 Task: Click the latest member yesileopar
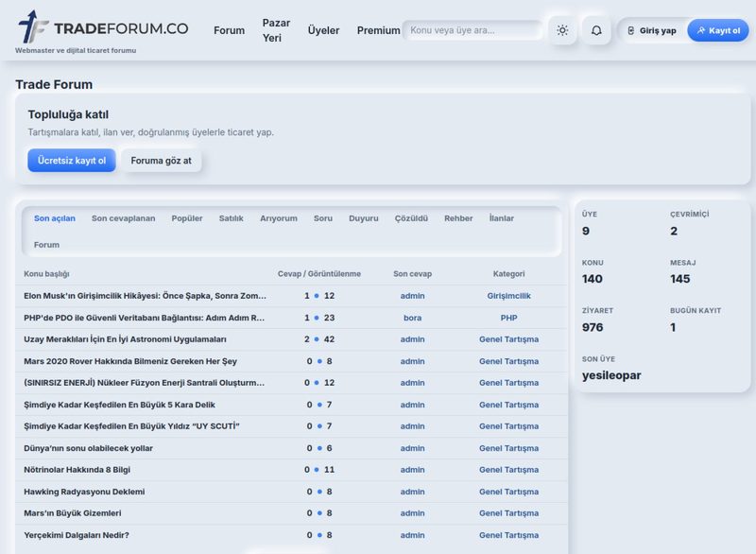(611, 375)
